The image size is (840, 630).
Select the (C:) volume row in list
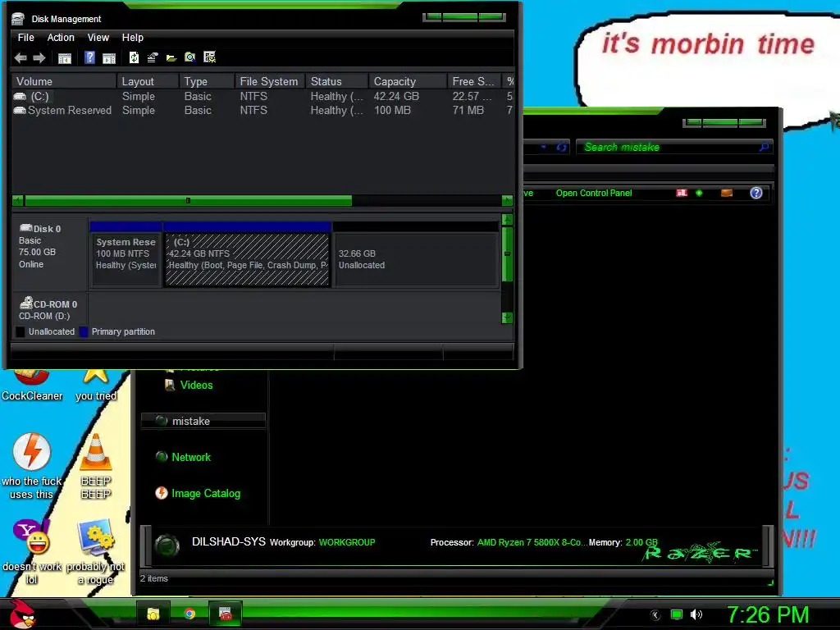click(x=262, y=97)
